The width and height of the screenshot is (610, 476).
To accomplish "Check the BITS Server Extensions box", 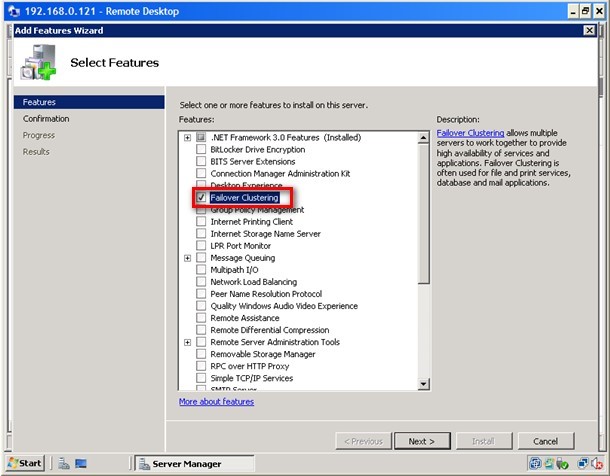I will [201, 161].
